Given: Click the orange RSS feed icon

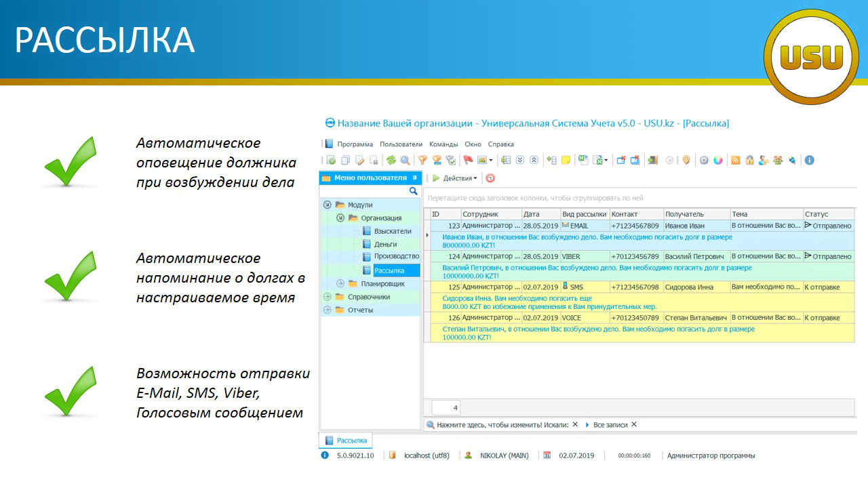Looking at the screenshot, I should [x=735, y=160].
